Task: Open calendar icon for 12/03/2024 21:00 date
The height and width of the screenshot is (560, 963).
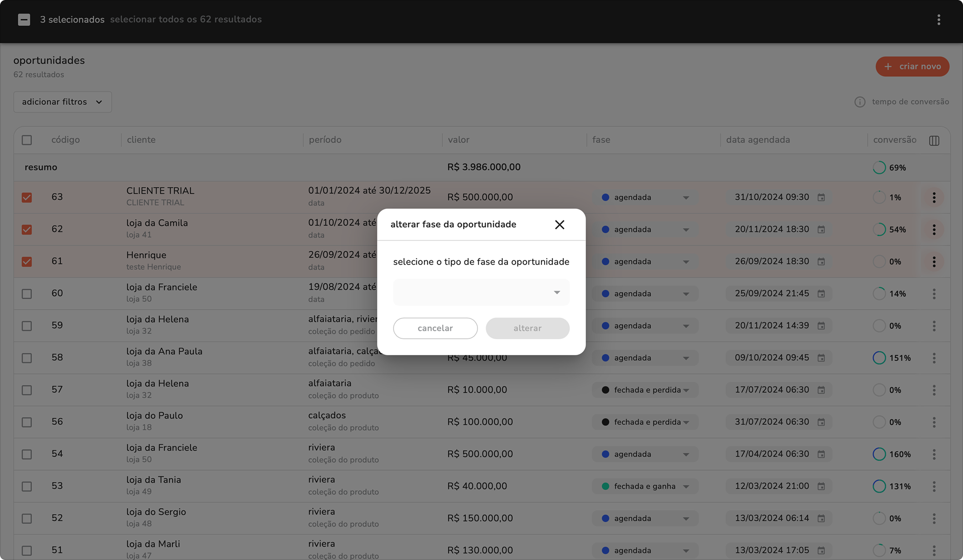Action: pos(821,486)
